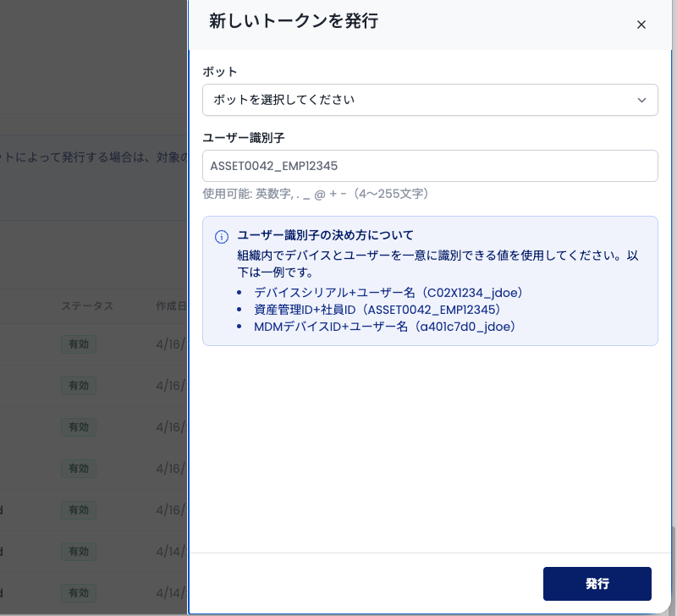Click the 有効 badge on the last 4/14 row
This screenshot has height=616, width=677.
tap(78, 593)
